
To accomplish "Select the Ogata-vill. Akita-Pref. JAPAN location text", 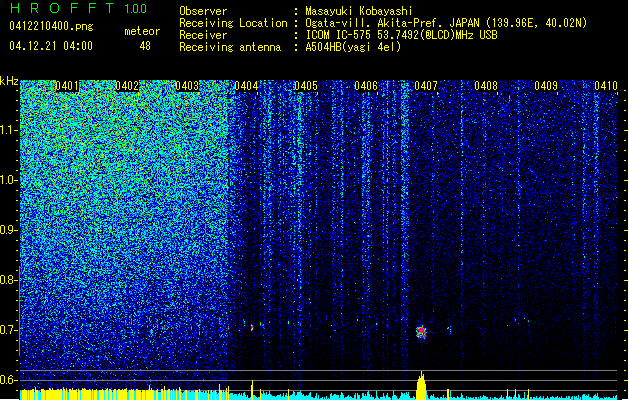I will 446,23.
